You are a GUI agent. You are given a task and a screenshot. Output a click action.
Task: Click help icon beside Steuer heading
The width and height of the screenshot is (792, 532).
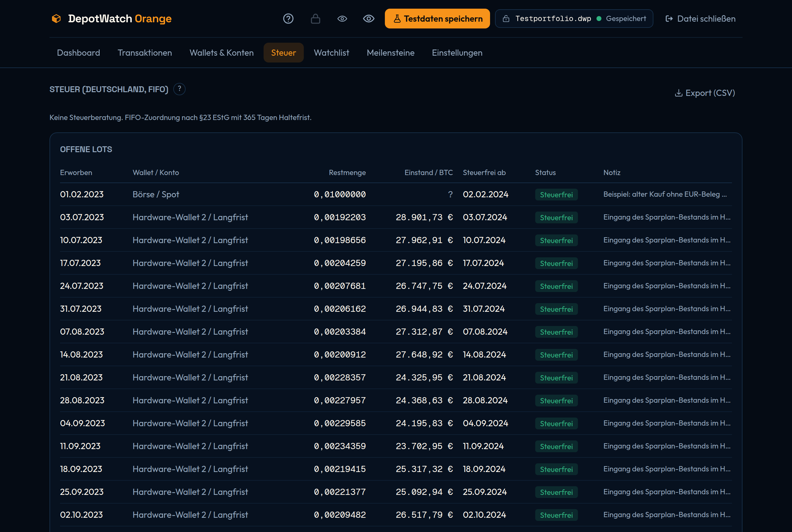pyautogui.click(x=179, y=89)
